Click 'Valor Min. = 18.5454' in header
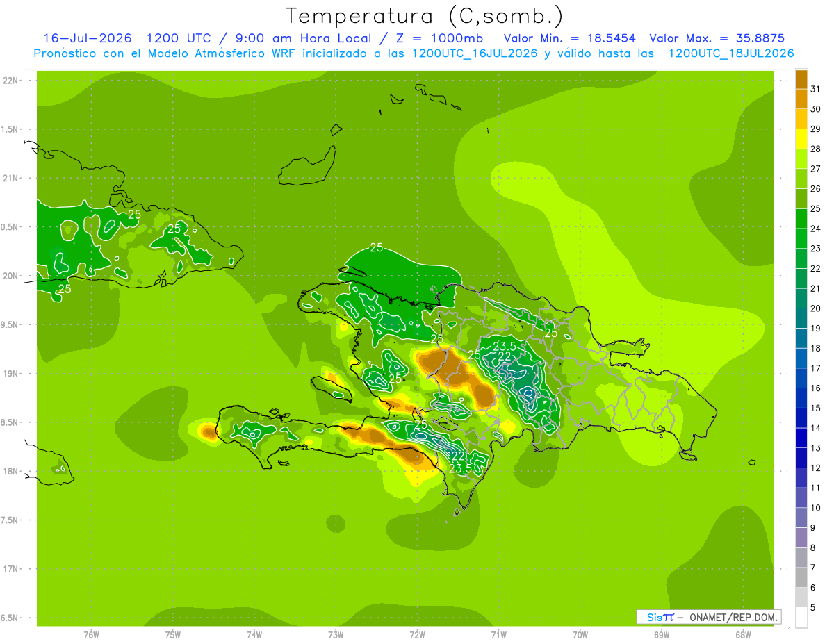Viewport: 834px width, 644px height. pos(569,38)
